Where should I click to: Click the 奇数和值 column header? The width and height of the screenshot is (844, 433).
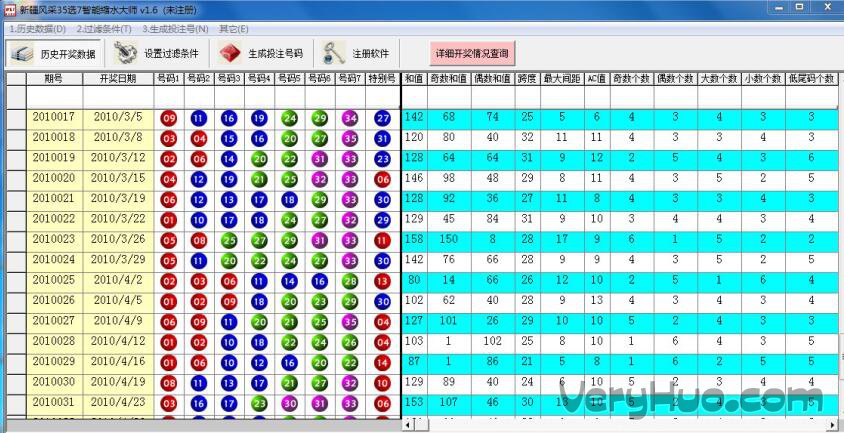pos(449,79)
